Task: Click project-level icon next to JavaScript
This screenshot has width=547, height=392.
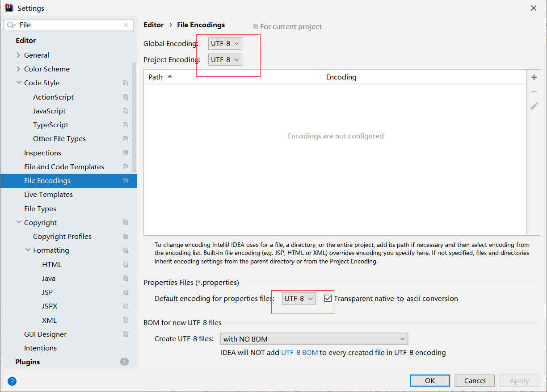Action: click(x=125, y=111)
